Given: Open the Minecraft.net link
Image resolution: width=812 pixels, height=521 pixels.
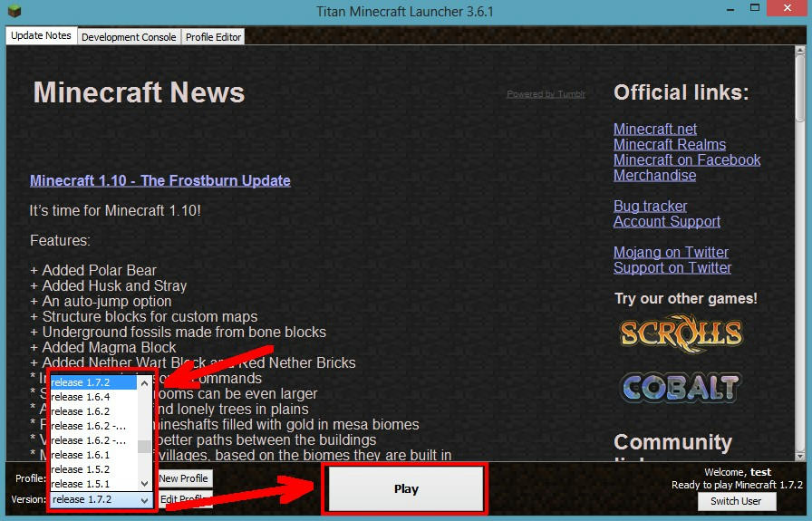Looking at the screenshot, I should click(655, 129).
